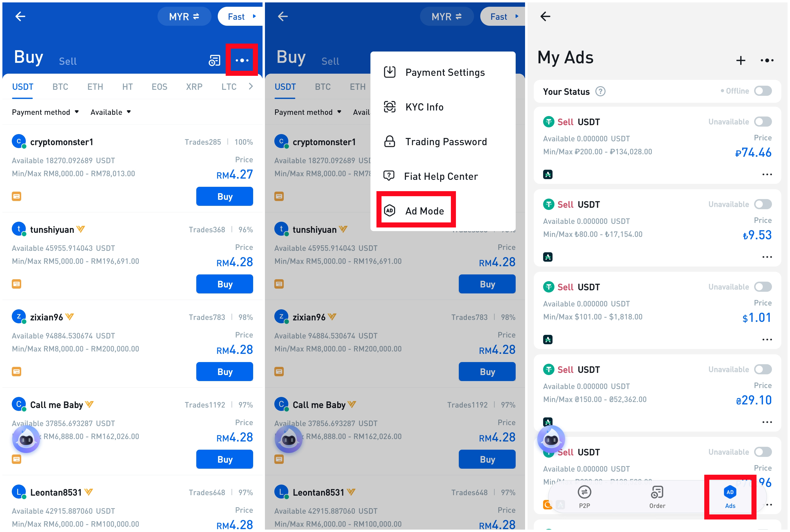
Task: Expand the Payment method filter dropdown
Action: click(45, 112)
